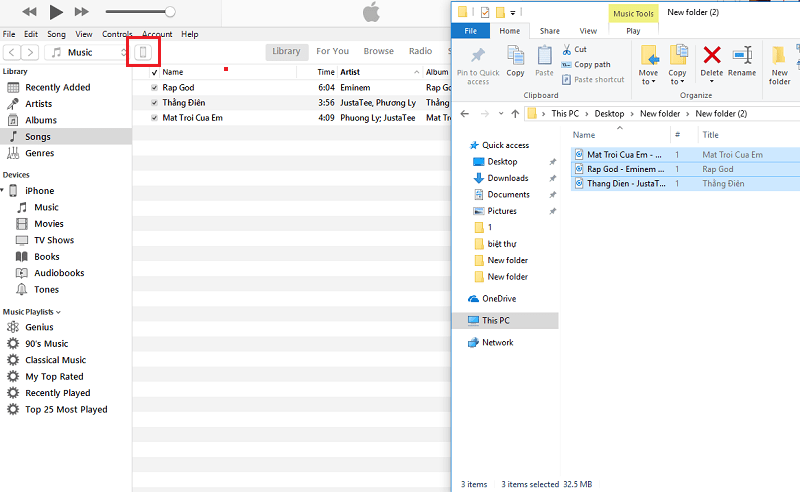Collapse the iPhone device tree
The width and height of the screenshot is (800, 492).
3,190
